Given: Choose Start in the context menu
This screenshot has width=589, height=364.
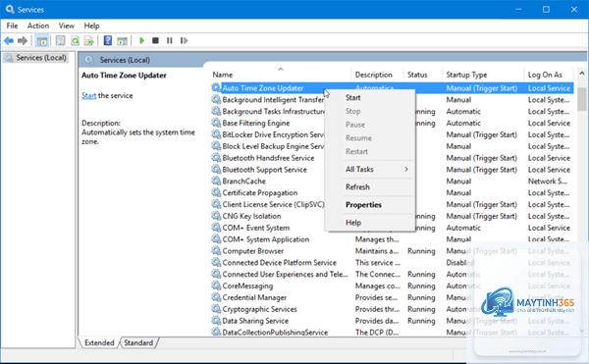Looking at the screenshot, I should (370, 97).
